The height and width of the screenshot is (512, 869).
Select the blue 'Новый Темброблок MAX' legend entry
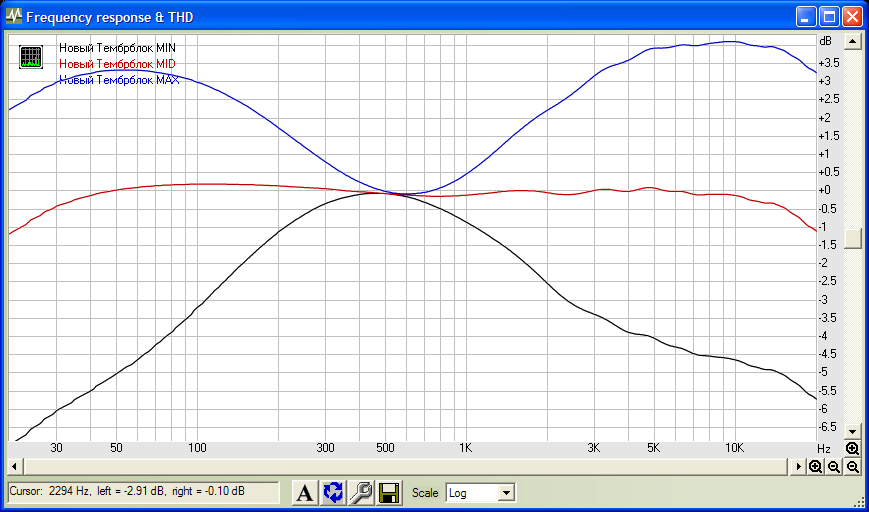point(118,80)
